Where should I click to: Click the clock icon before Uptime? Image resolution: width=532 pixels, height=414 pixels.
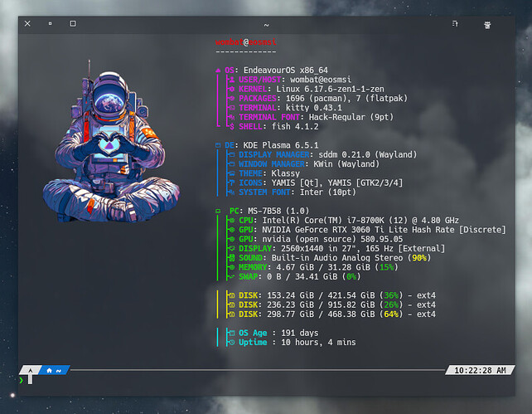click(x=232, y=343)
